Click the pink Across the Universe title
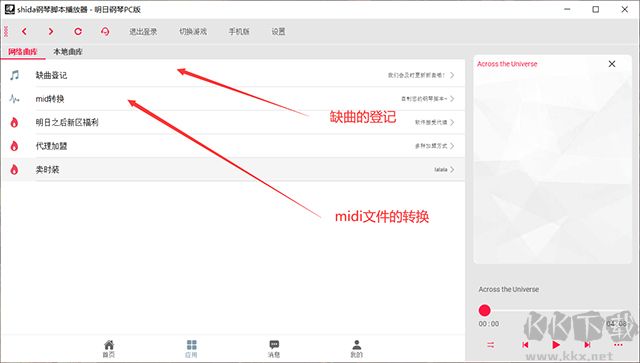640x363 pixels. 507,64
